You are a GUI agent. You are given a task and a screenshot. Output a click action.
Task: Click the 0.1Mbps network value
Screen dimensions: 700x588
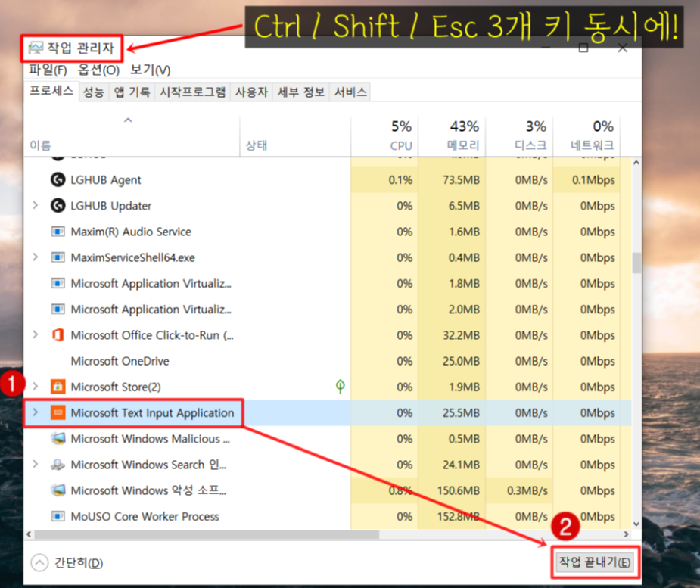point(594,180)
